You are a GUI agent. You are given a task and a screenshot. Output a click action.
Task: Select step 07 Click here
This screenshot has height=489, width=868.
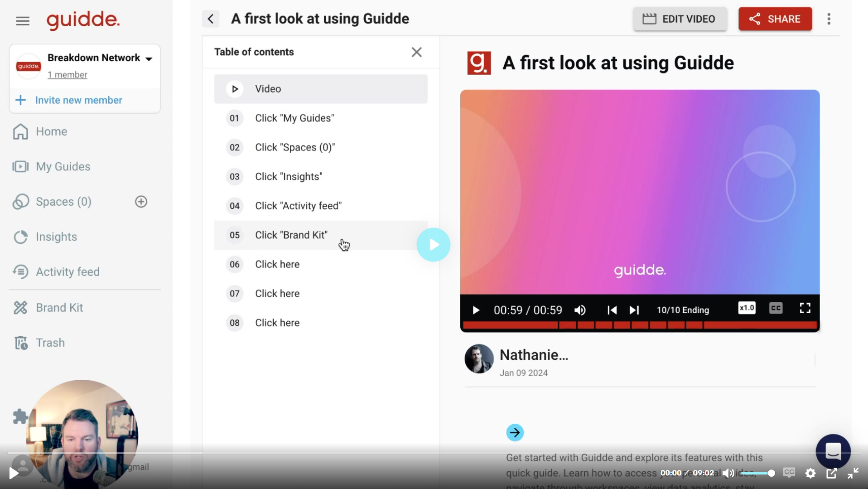point(321,294)
